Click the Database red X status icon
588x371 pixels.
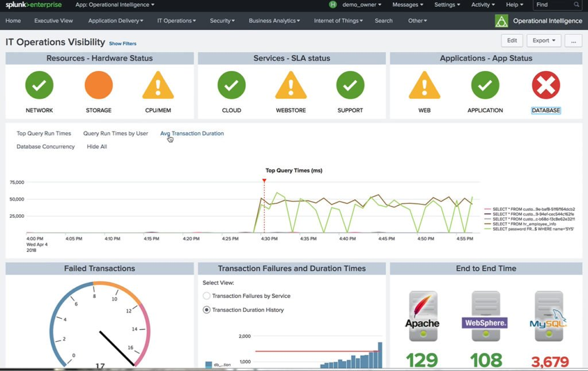[x=546, y=85]
